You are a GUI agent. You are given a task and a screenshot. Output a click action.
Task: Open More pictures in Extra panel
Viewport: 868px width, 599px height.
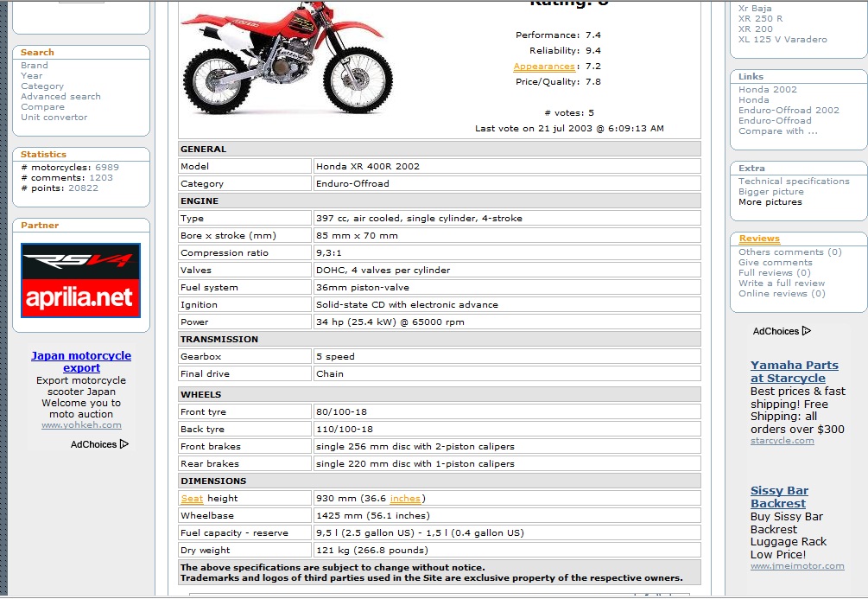[x=770, y=202]
